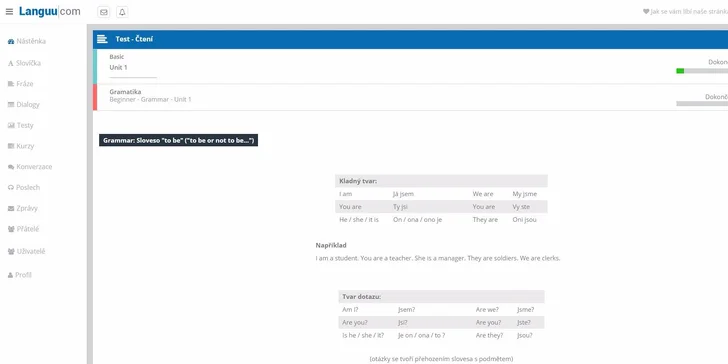The image size is (728, 364).
Task: Click the Nástěnka dashboard icon
Action: (x=11, y=41)
